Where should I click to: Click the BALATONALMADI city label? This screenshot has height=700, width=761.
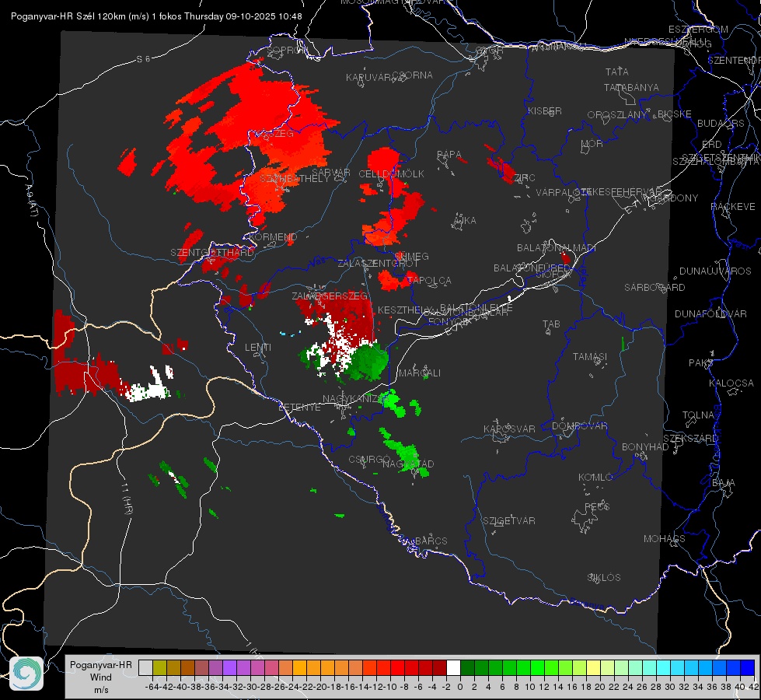click(557, 248)
